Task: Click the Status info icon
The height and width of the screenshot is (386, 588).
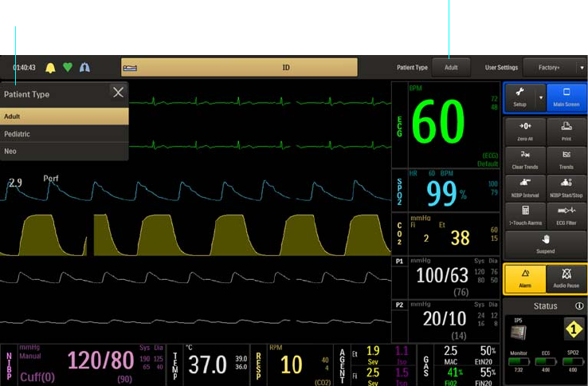Action: [579, 306]
